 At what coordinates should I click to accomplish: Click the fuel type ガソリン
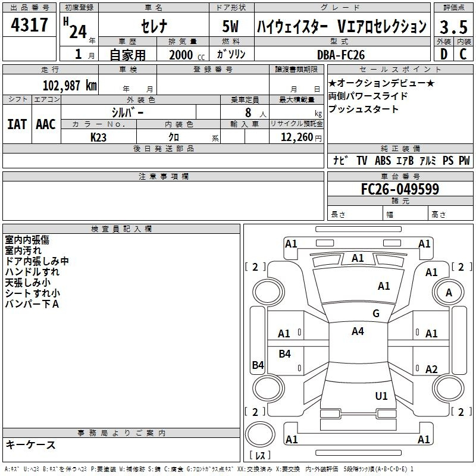pyautogui.click(x=231, y=54)
